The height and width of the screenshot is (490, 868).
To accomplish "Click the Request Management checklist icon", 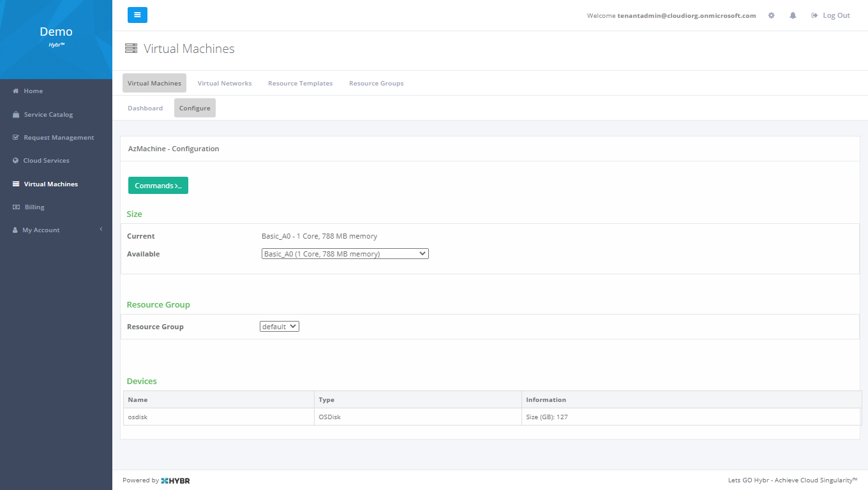I will (x=16, y=138).
